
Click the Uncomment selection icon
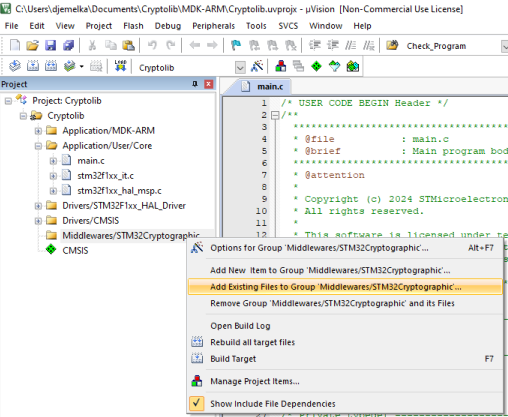tap(369, 45)
